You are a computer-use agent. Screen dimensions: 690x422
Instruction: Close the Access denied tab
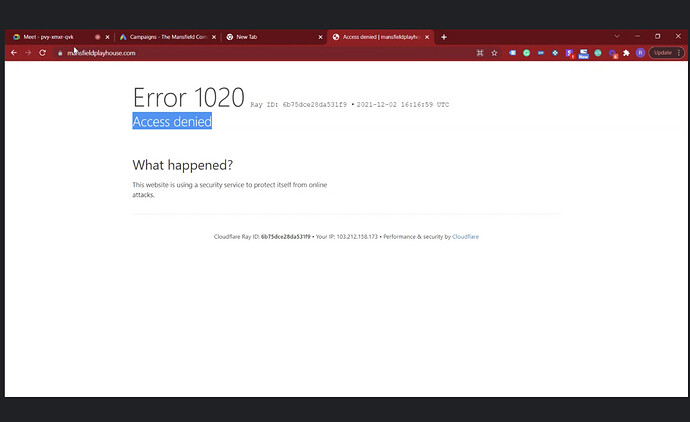[x=427, y=37]
